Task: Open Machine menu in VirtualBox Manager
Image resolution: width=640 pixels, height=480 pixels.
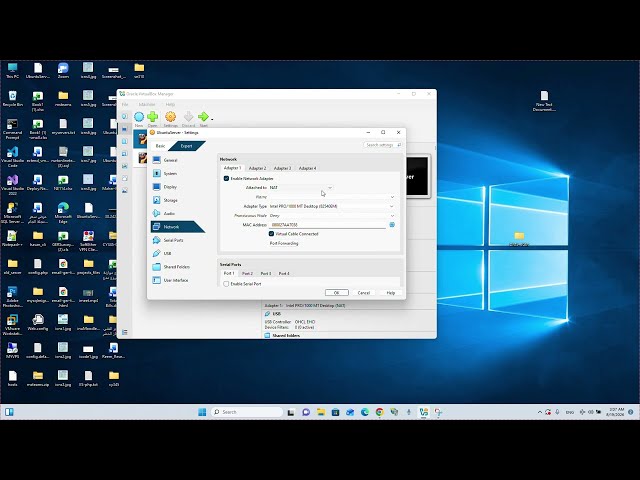Action: [147, 104]
